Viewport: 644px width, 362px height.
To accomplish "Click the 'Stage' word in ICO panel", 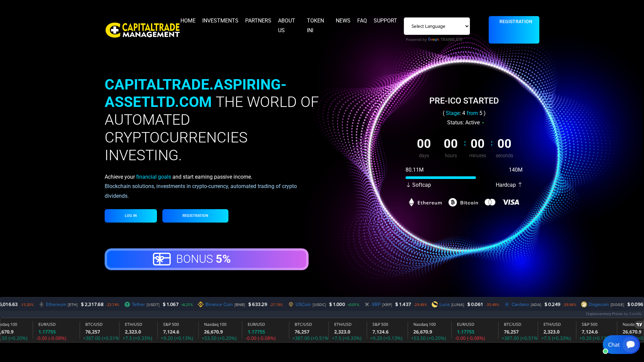I will 452,113.
